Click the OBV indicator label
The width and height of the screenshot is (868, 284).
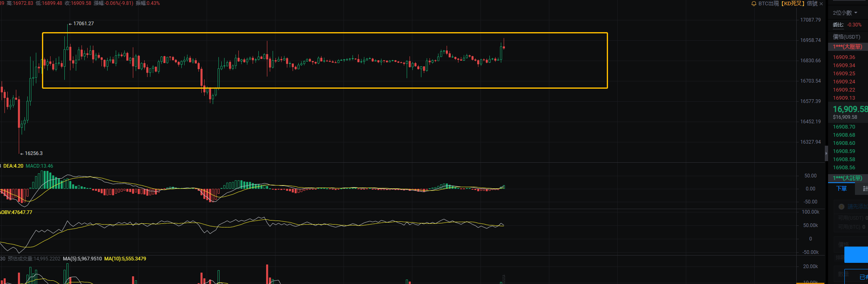click(16, 212)
